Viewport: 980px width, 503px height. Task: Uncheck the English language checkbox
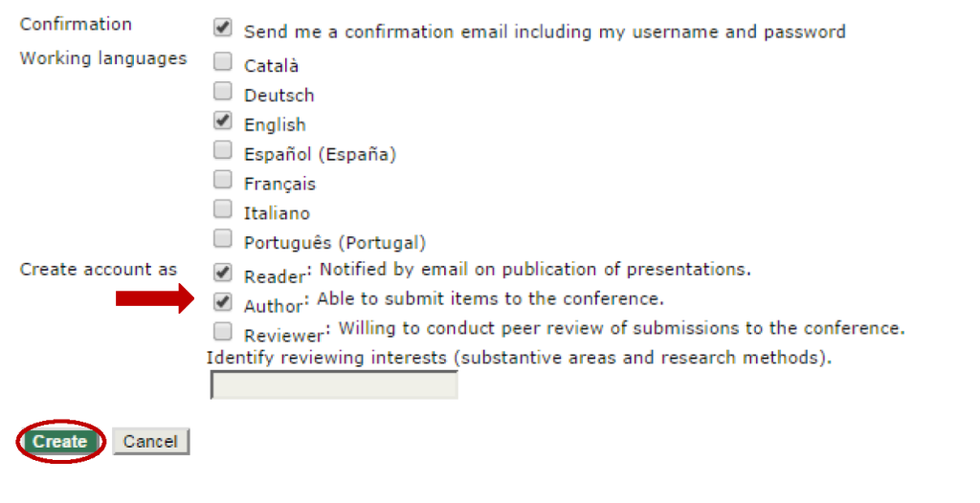pos(223,121)
